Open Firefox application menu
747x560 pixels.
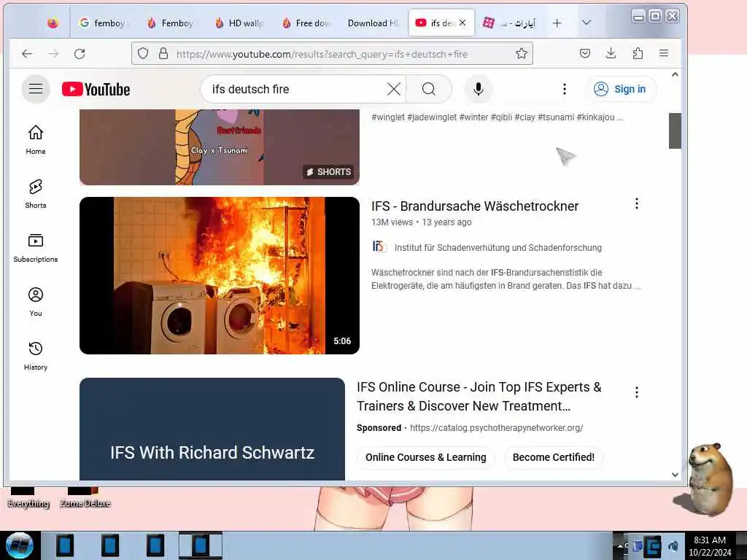664,53
